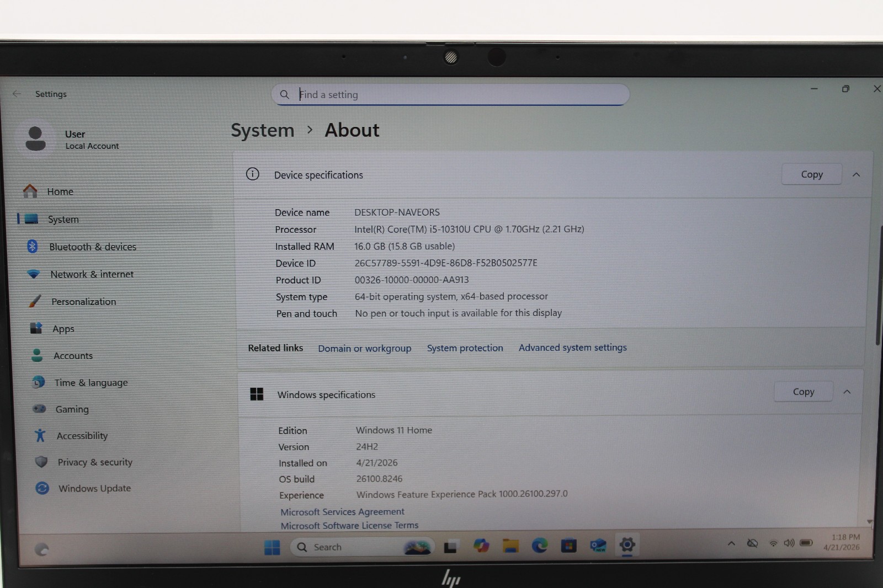The image size is (883, 588).
Task: Click the Home icon in sidebar
Action: (x=30, y=191)
